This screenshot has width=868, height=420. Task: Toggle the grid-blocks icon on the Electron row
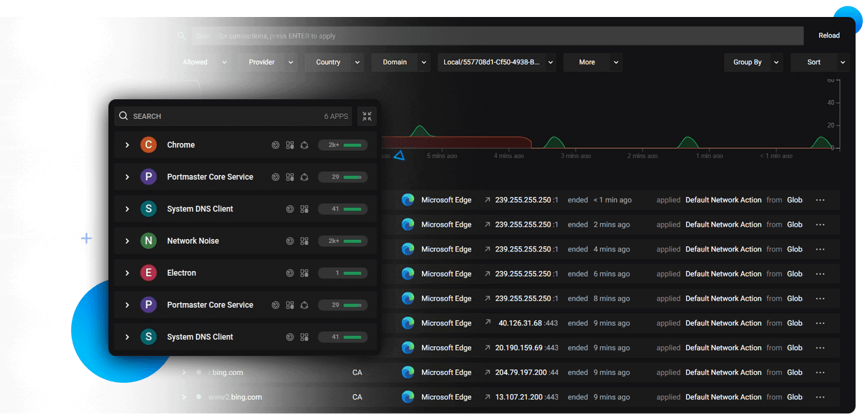(304, 273)
